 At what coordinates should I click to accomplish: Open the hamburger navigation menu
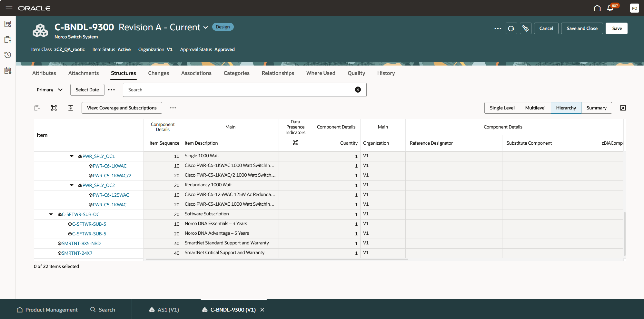pyautogui.click(x=9, y=8)
